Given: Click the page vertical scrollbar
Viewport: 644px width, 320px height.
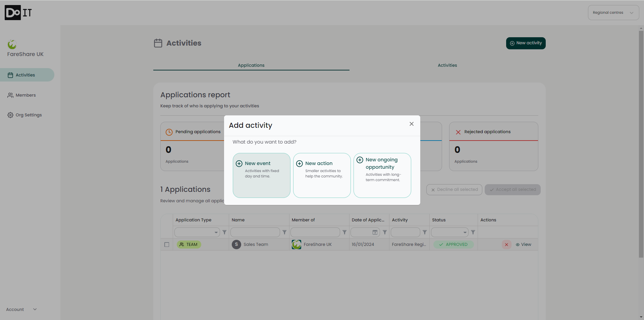Looking at the screenshot, I should [x=641, y=144].
